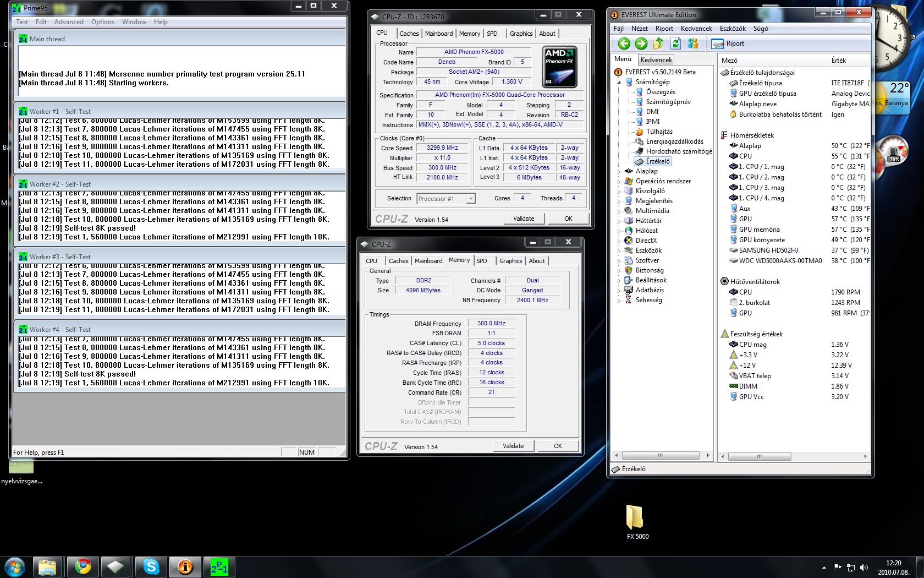
Task: Select the Összegzés tree item
Action: [661, 92]
